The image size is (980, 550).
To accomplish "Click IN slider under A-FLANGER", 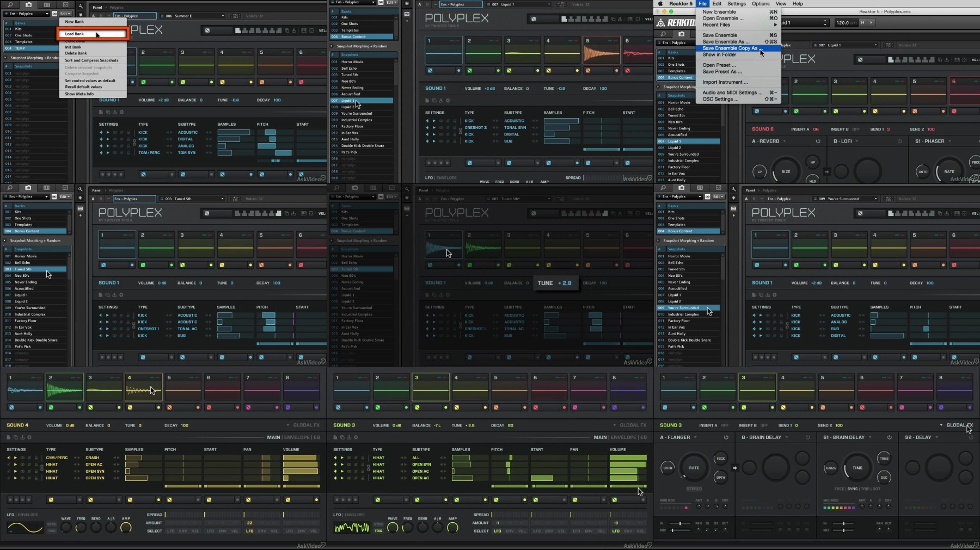I will coord(680,523).
